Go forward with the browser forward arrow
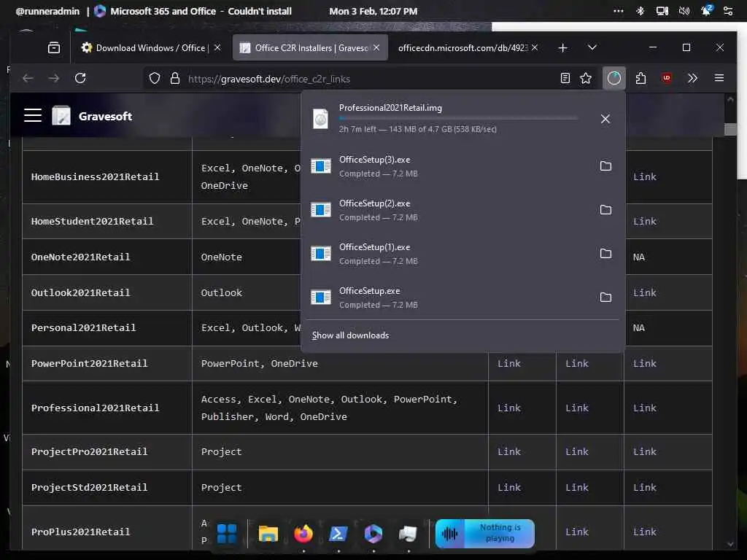 [x=54, y=79]
